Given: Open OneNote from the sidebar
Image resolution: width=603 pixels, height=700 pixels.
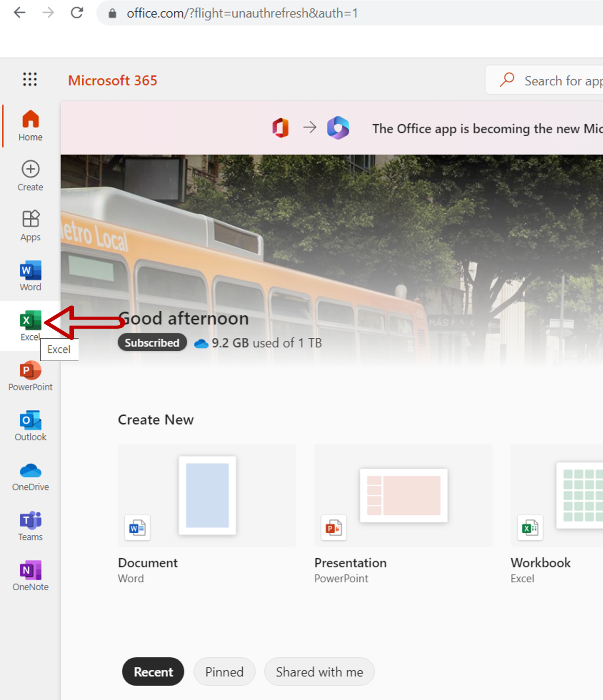Looking at the screenshot, I should tap(30, 576).
